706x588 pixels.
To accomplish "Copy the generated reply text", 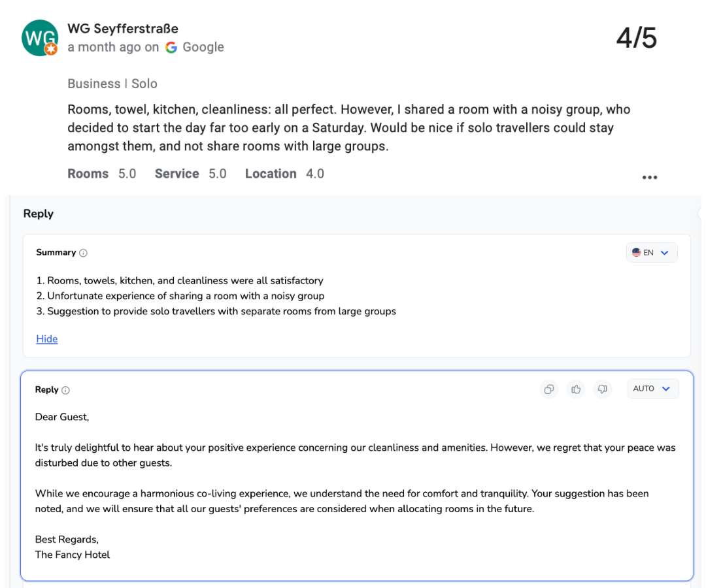I will coord(548,389).
